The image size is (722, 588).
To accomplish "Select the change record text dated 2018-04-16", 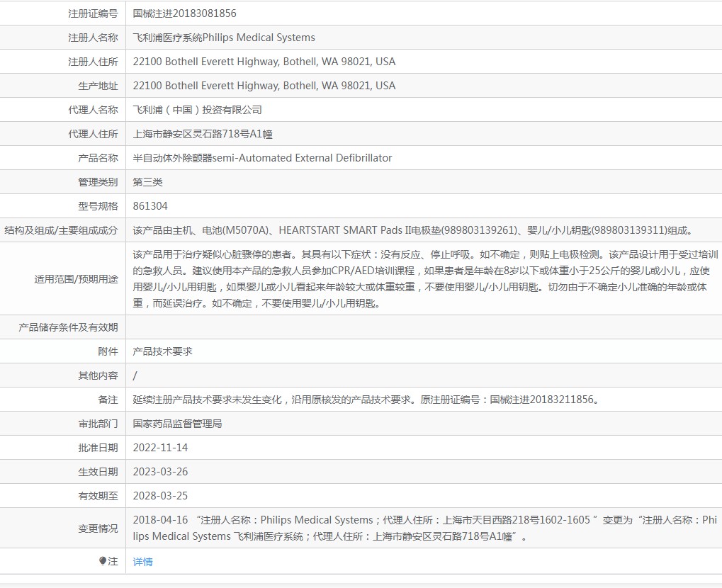I will tap(425, 528).
